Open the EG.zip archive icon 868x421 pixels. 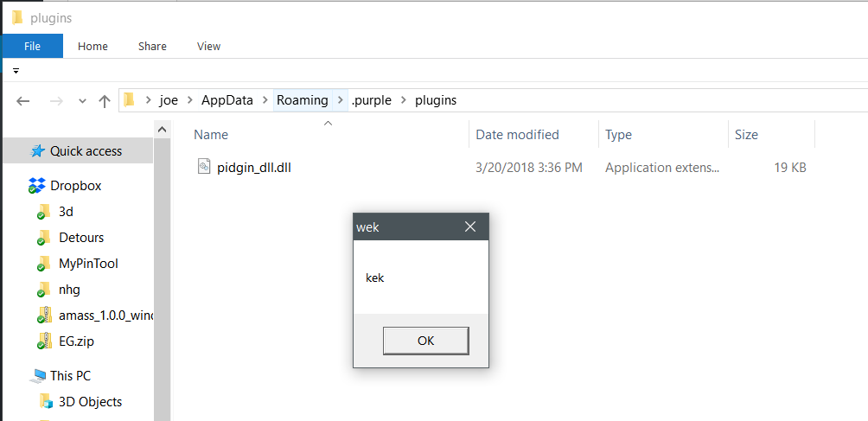(44, 341)
